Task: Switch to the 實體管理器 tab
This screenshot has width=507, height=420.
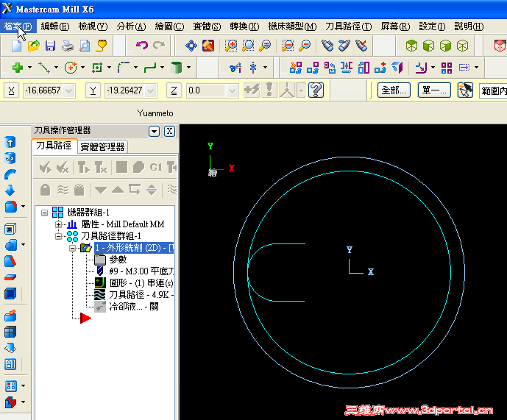Action: coord(102,147)
